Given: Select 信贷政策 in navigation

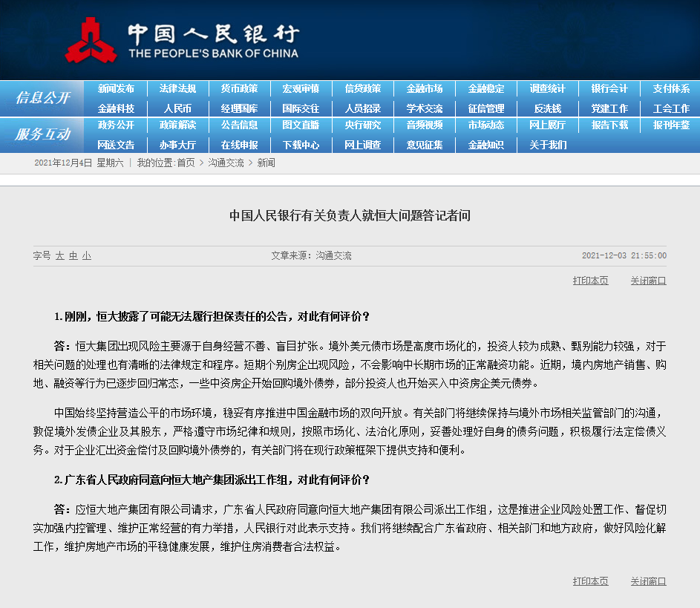Looking at the screenshot, I should click(363, 88).
